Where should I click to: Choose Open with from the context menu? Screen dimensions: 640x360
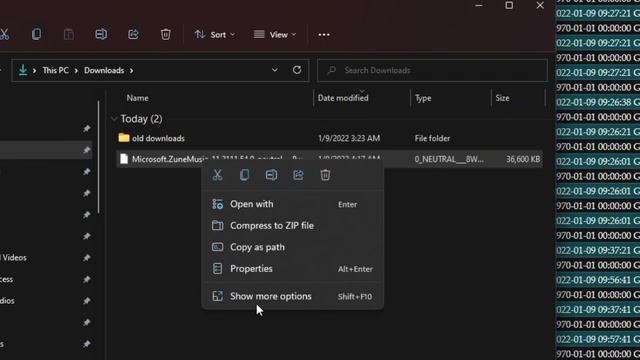pyautogui.click(x=293, y=204)
